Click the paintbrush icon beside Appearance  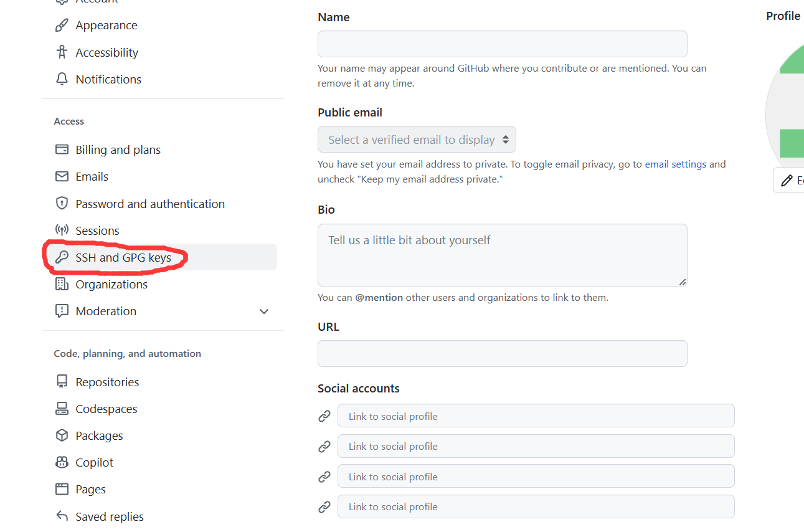pyautogui.click(x=62, y=26)
